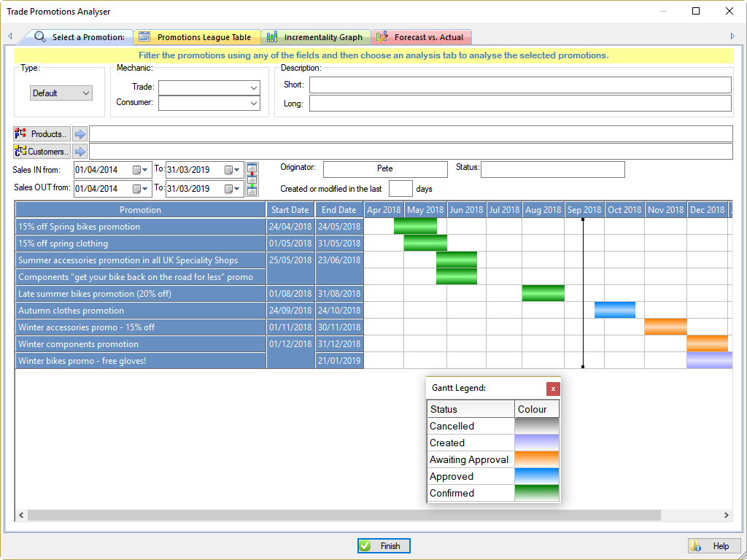Open the Forecast vs. Actual tab

click(x=422, y=36)
